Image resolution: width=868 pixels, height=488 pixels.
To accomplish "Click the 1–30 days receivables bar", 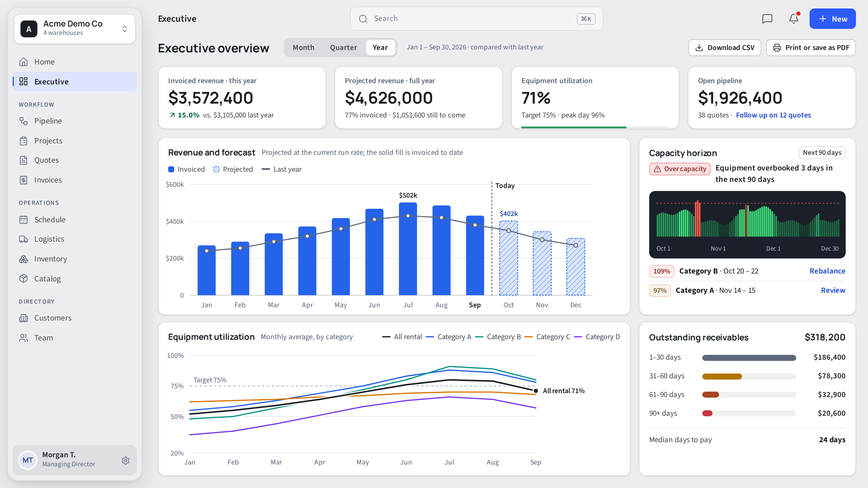I will coord(749,358).
